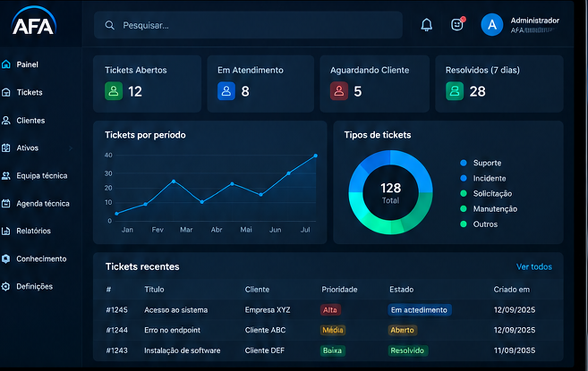The width and height of the screenshot is (588, 371).
Task: Click the red Aguardando Cliente card icon
Action: tap(339, 91)
